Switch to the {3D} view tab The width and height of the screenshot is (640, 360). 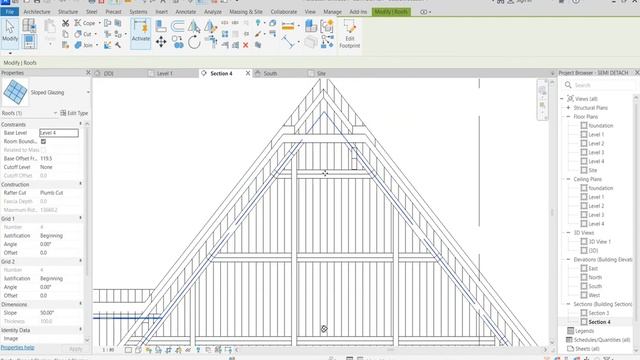109,73
